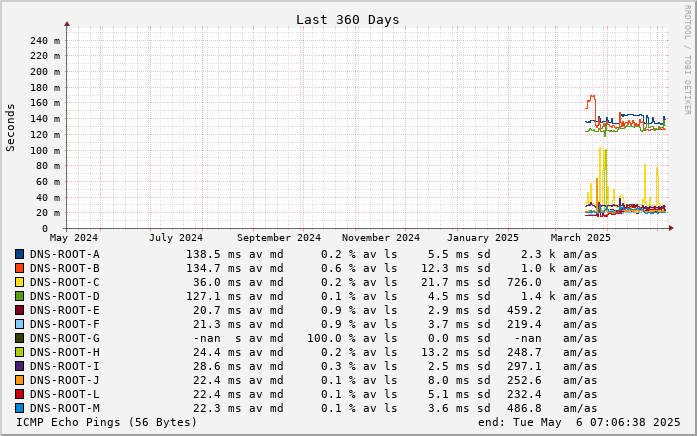697x436 pixels.
Task: Click the -nan s median for DNS-ROOT-G
Action: pyautogui.click(x=217, y=338)
